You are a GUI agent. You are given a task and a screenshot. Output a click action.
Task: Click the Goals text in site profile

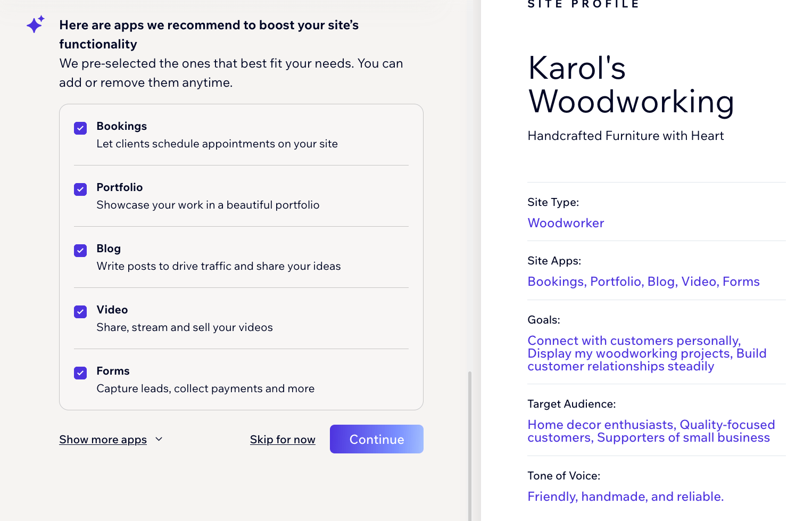[647, 353]
